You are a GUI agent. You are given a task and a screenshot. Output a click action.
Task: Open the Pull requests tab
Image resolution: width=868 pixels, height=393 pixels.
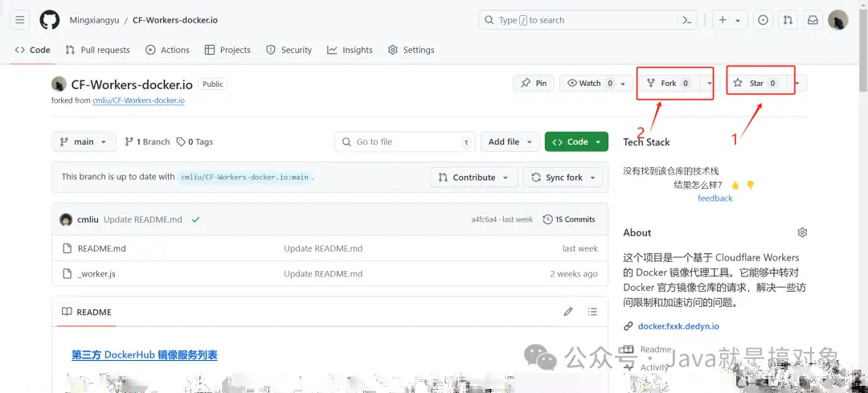coord(97,50)
